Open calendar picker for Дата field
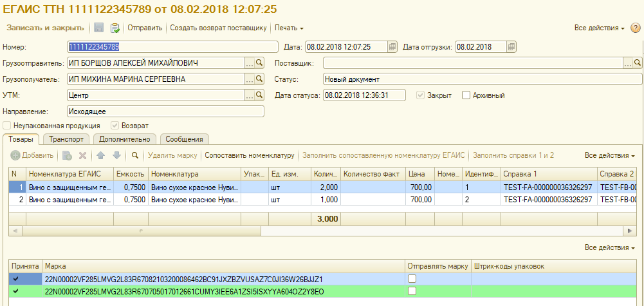The width and height of the screenshot is (644, 306). click(x=392, y=46)
